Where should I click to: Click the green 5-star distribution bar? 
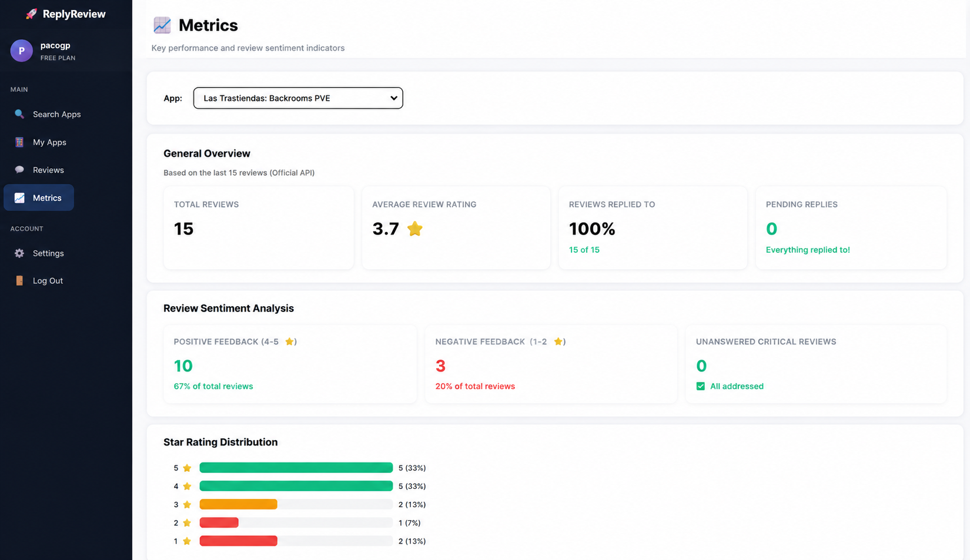[x=296, y=468]
